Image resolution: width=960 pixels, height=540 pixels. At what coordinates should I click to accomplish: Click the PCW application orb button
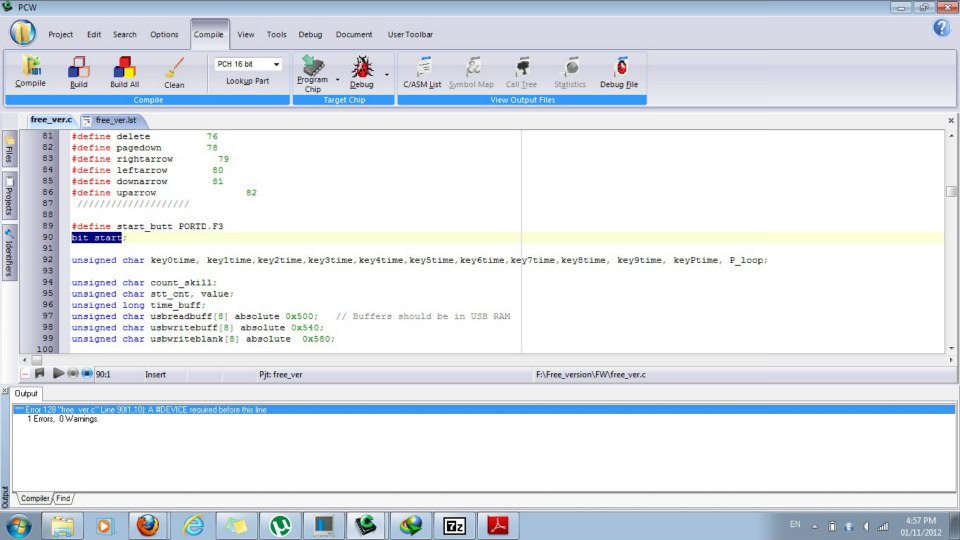coord(23,32)
